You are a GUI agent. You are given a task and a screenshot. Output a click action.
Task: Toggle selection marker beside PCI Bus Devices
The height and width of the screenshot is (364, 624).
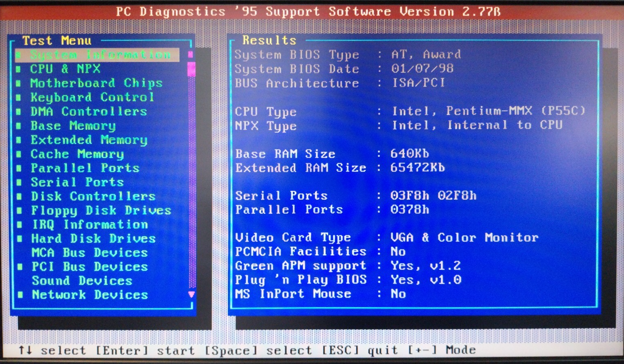click(x=20, y=267)
